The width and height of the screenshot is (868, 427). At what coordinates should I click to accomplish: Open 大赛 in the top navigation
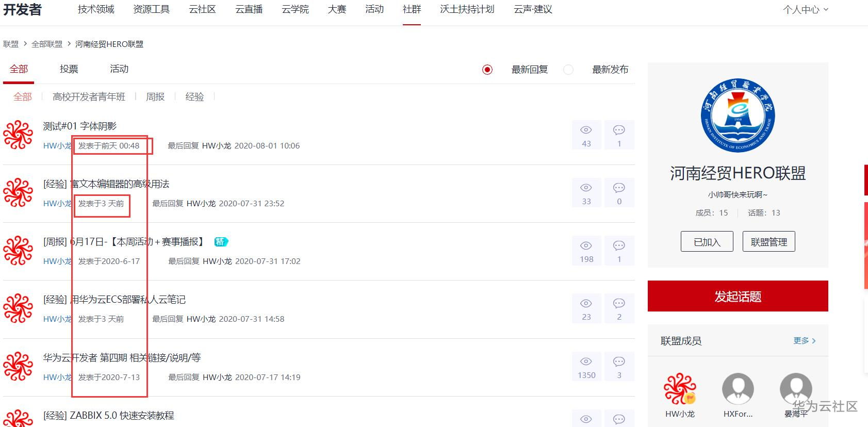(x=337, y=9)
